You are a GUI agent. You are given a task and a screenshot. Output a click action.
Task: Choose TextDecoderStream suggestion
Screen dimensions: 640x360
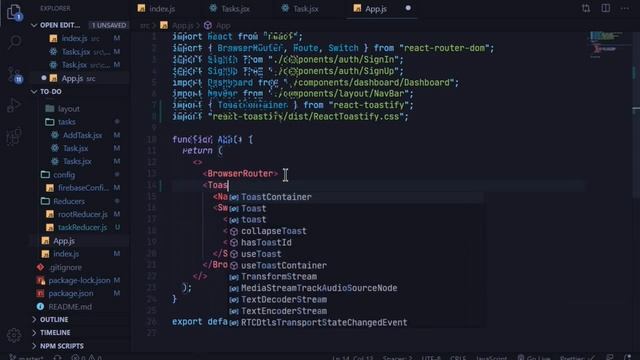(356, 300)
